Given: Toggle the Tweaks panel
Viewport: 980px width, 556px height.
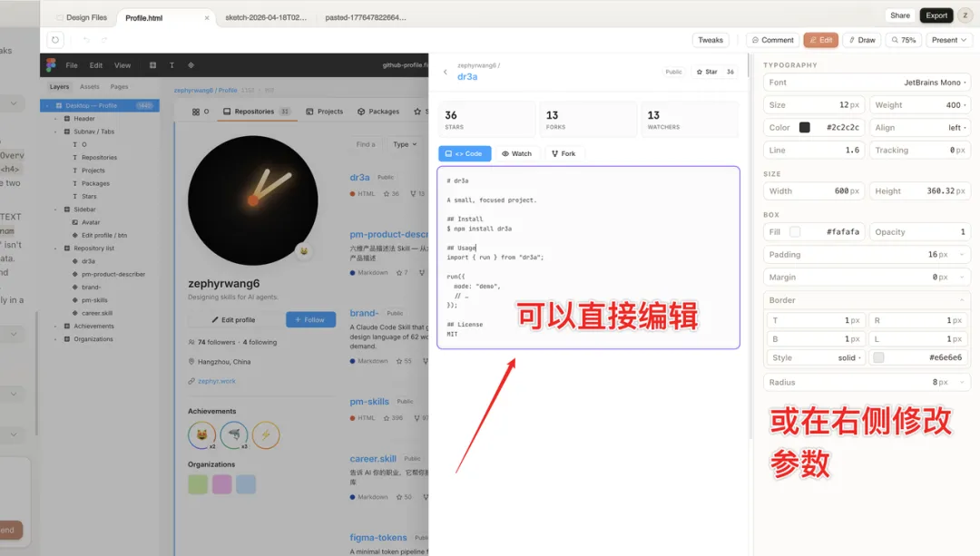Looking at the screenshot, I should point(710,39).
